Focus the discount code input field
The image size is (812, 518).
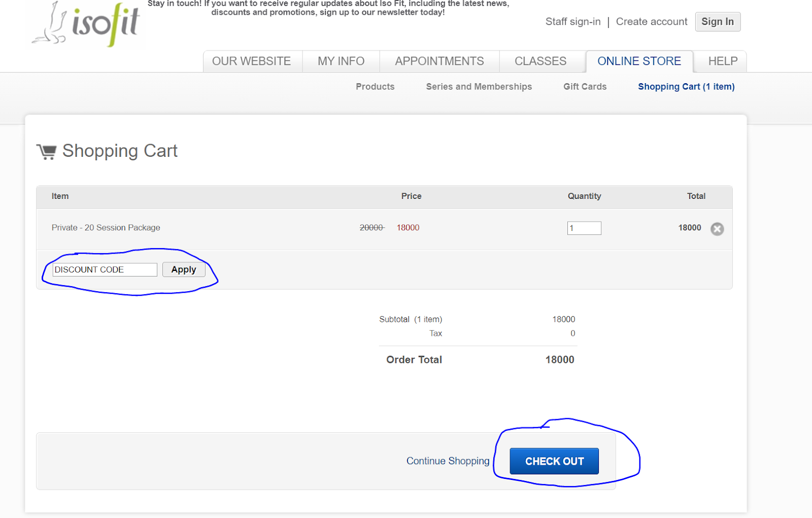click(105, 270)
